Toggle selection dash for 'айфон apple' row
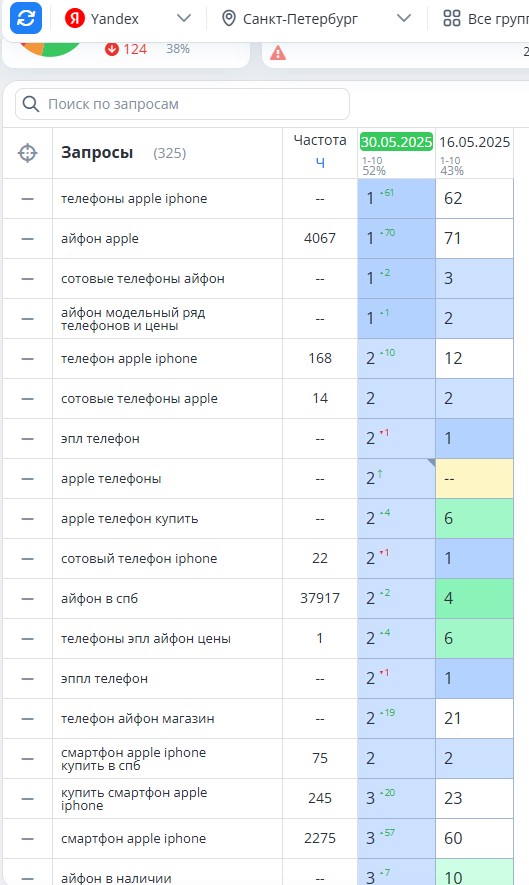This screenshot has height=885, width=529. point(28,239)
